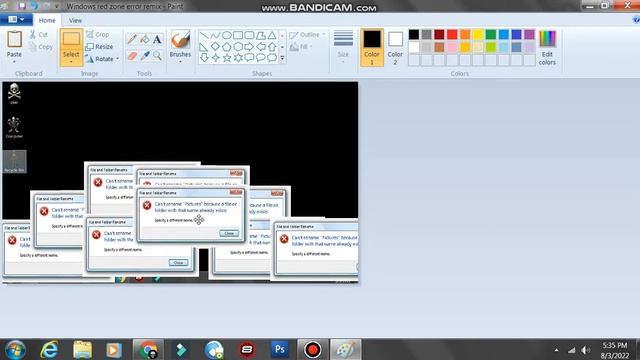
Task: Open the Paint application menu button
Action: (16, 19)
